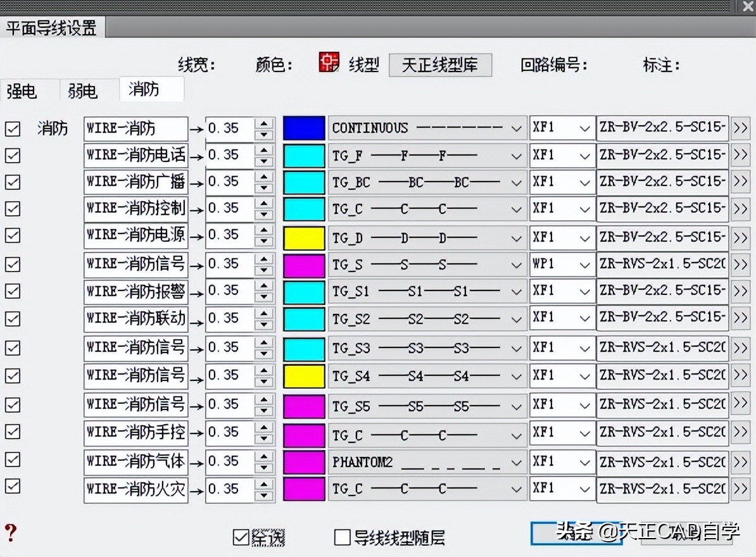The image size is (756, 557).
Task: Click the blue color swatch on WIRE-消防 row
Action: [303, 128]
